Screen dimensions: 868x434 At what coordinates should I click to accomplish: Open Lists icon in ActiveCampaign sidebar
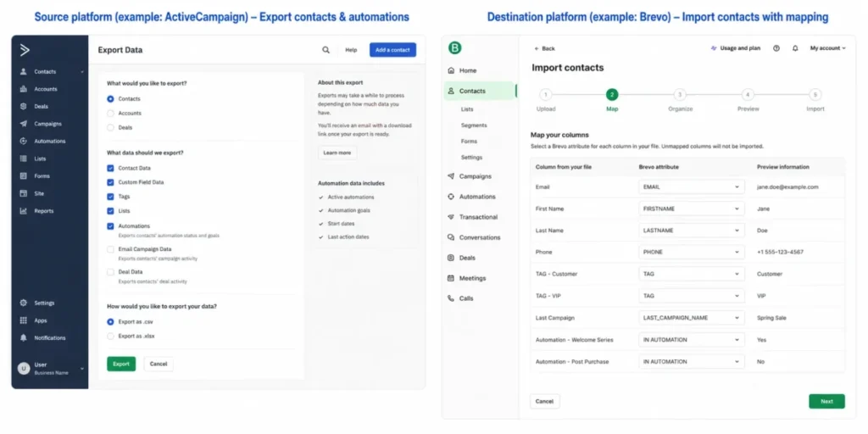point(23,159)
